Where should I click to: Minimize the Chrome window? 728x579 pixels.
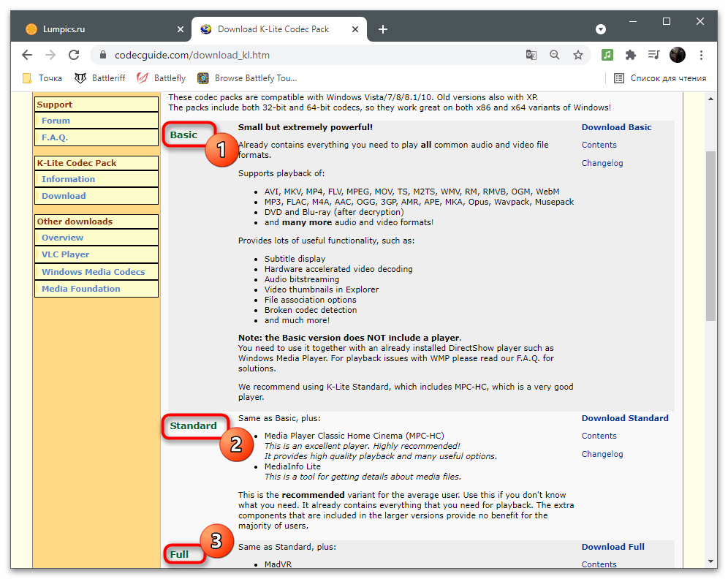pyautogui.click(x=632, y=21)
